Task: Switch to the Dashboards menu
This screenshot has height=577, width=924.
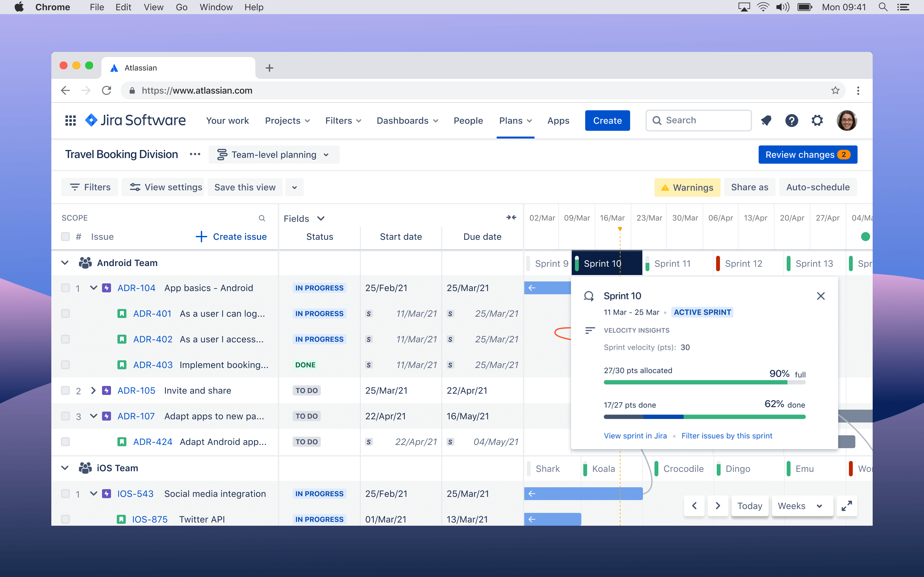Action: [x=404, y=121]
